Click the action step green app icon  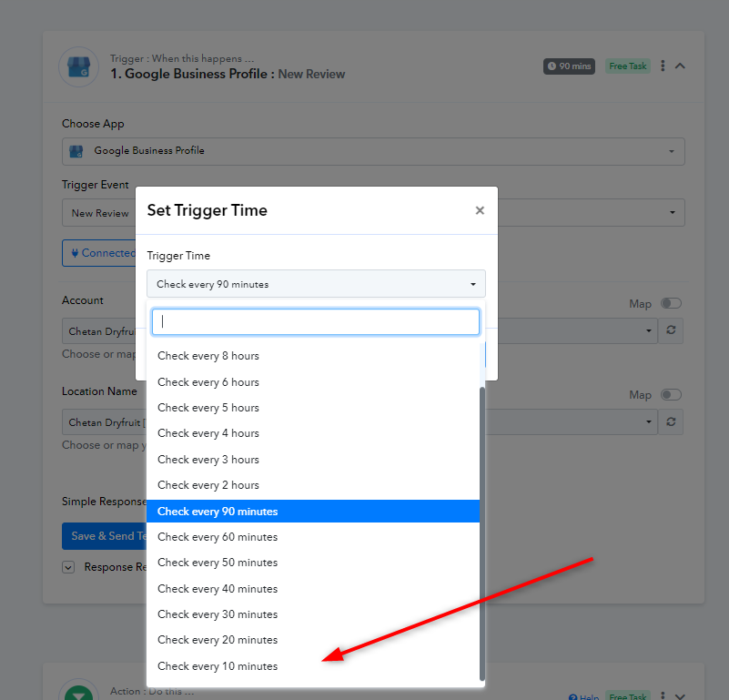(78, 691)
